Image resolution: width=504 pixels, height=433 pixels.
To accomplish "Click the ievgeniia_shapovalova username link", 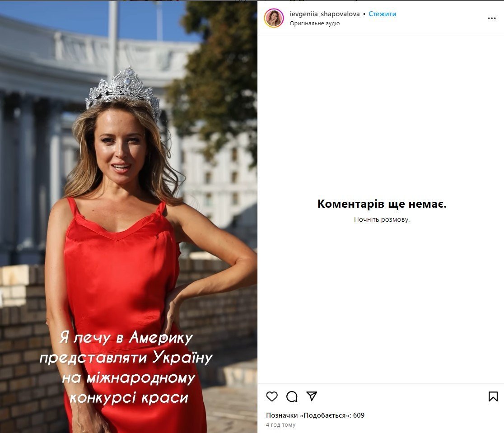I will (325, 14).
